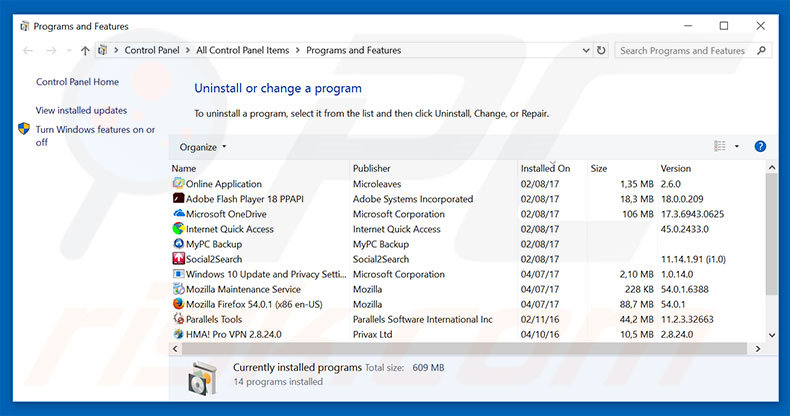
Task: Select the Mozilla Firefox program icon
Action: point(178,304)
